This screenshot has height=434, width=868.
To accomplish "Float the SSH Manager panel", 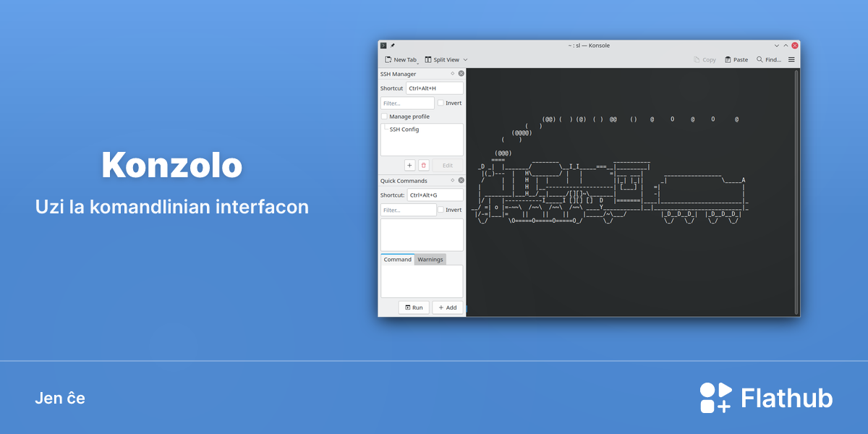I will point(453,74).
